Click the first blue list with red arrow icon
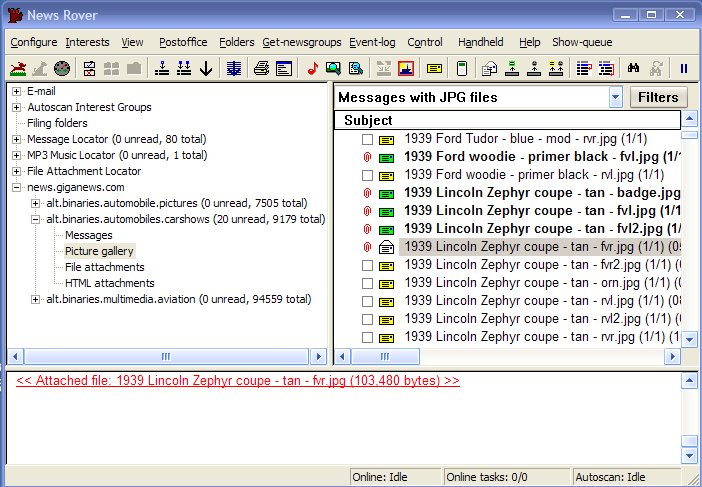 (584, 68)
